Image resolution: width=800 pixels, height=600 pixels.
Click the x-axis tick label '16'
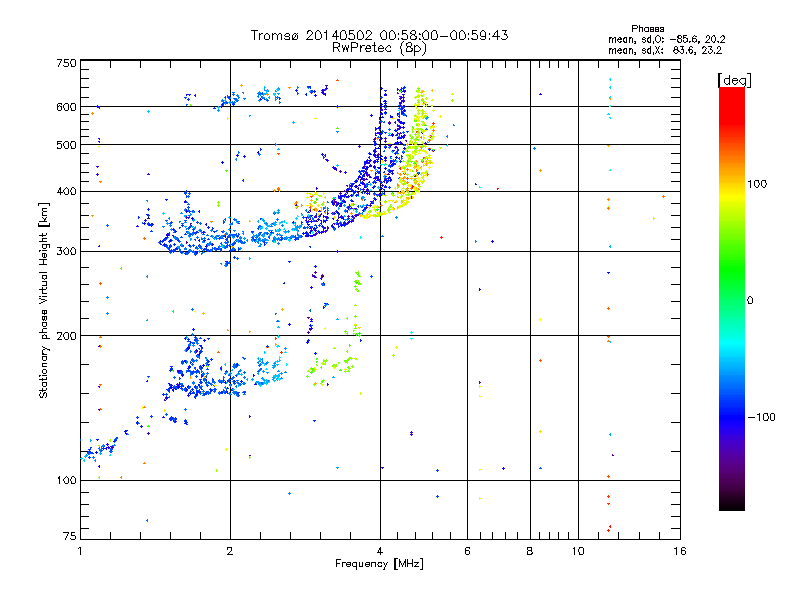point(680,551)
